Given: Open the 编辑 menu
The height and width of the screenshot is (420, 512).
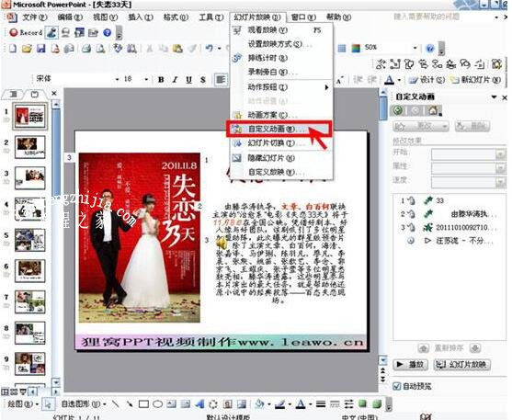Looking at the screenshot, I should click(70, 17).
